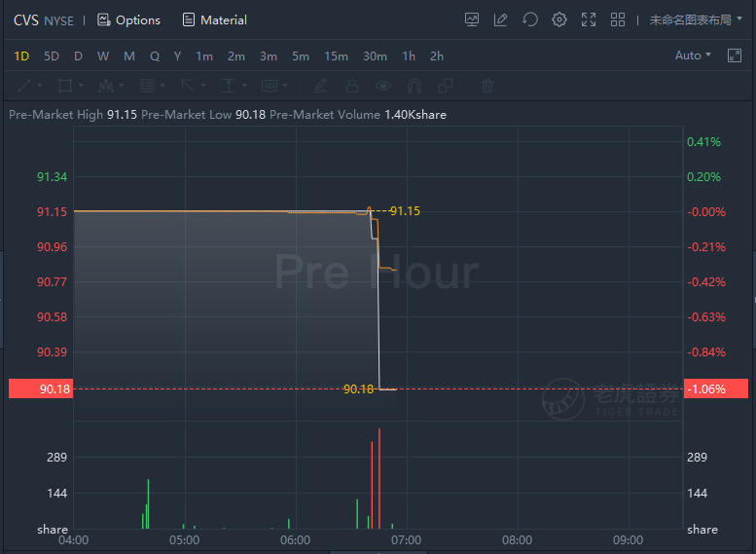Screen dimensions: 756x554
Task: Switch to the 3m interval
Action: tap(269, 56)
